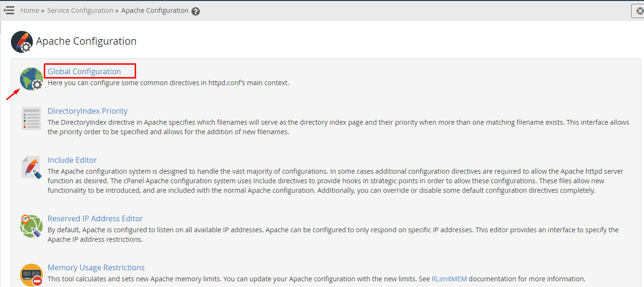
Task: Open the Reserved IP Address Editor link
Action: click(95, 218)
